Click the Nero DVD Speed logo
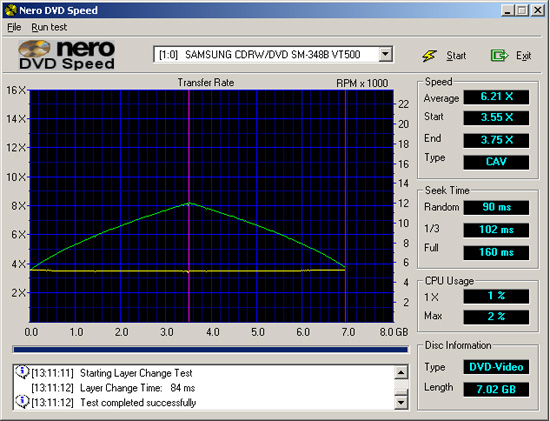The height and width of the screenshot is (421, 550). [67, 55]
